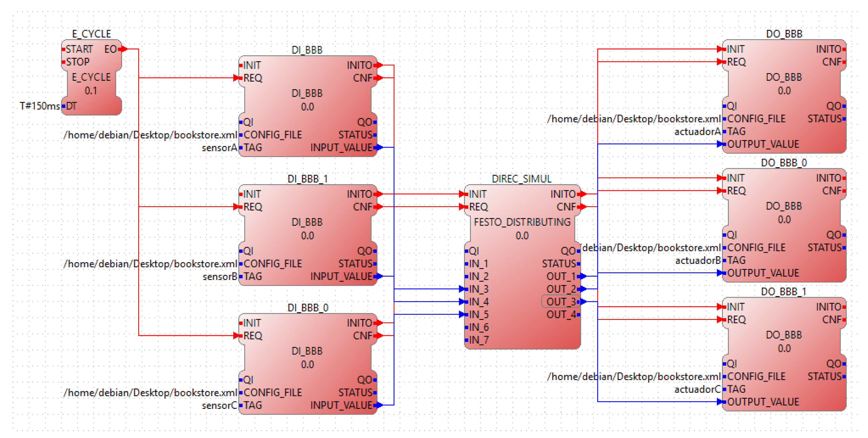Viewport: 868px width, 438px height.
Task: Select the DI_BBB function block title
Action: (x=307, y=50)
